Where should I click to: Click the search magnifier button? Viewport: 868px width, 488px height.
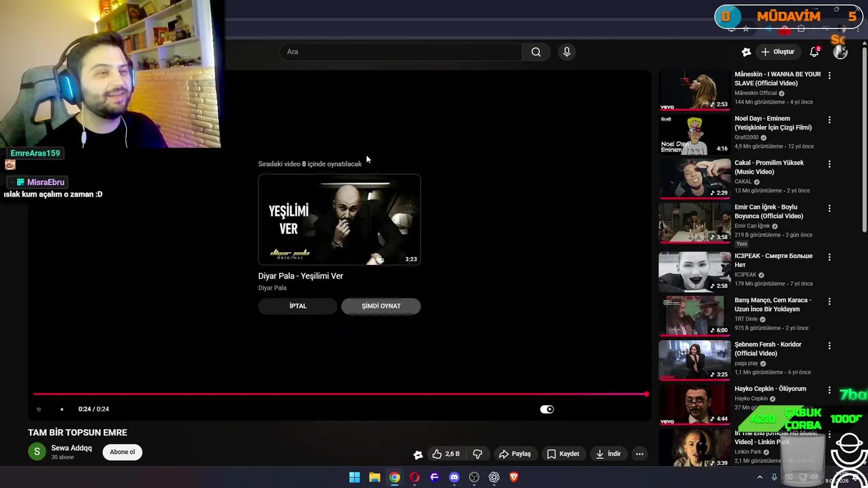point(536,52)
